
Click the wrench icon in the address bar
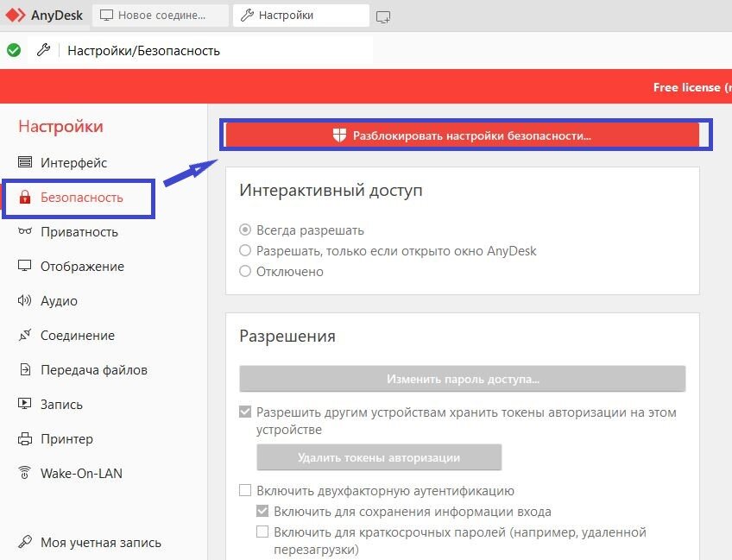pyautogui.click(x=43, y=50)
